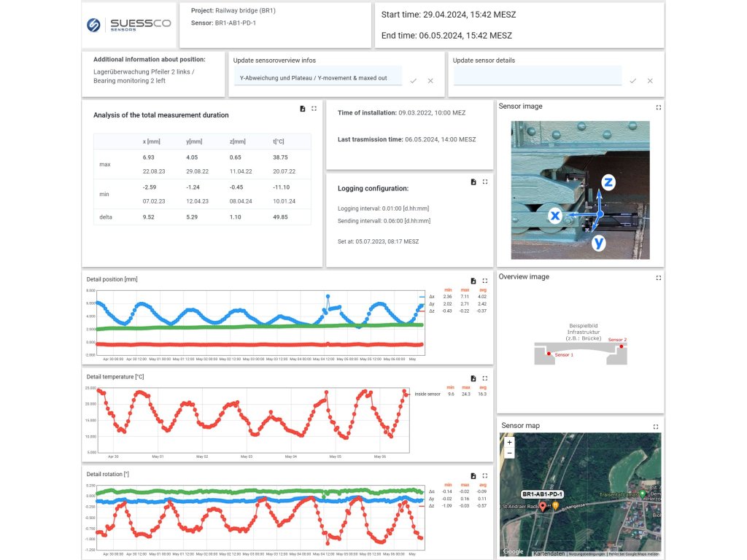This screenshot has width=747, height=560.
Task: Click the Update sensor details text field
Action: (536, 76)
